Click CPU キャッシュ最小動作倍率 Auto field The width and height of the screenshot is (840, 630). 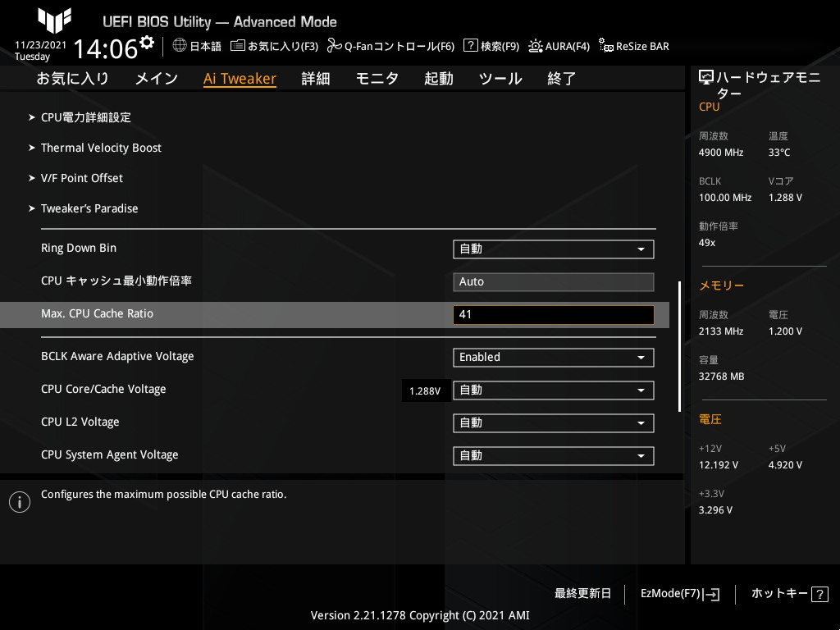tap(554, 282)
